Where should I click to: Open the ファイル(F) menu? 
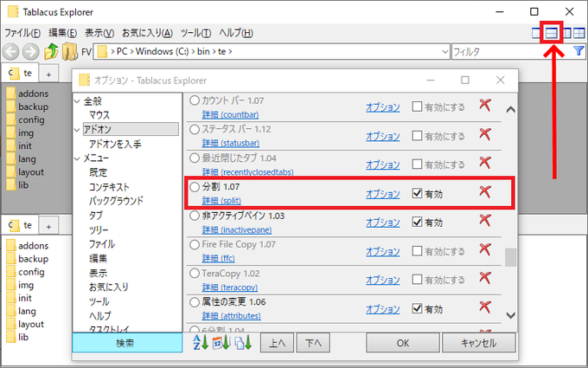pyautogui.click(x=22, y=33)
